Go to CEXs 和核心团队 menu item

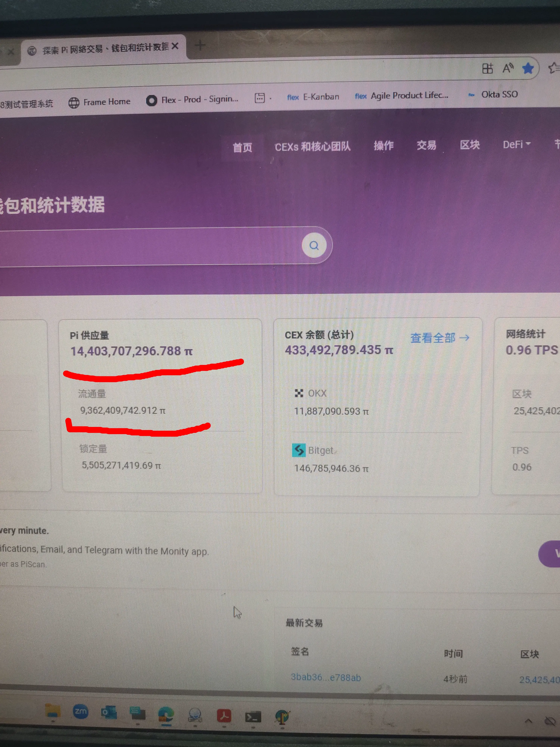312,147
